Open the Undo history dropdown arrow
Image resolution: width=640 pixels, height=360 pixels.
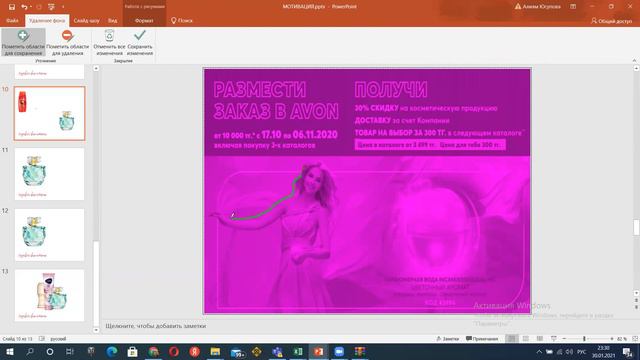tap(31, 7)
